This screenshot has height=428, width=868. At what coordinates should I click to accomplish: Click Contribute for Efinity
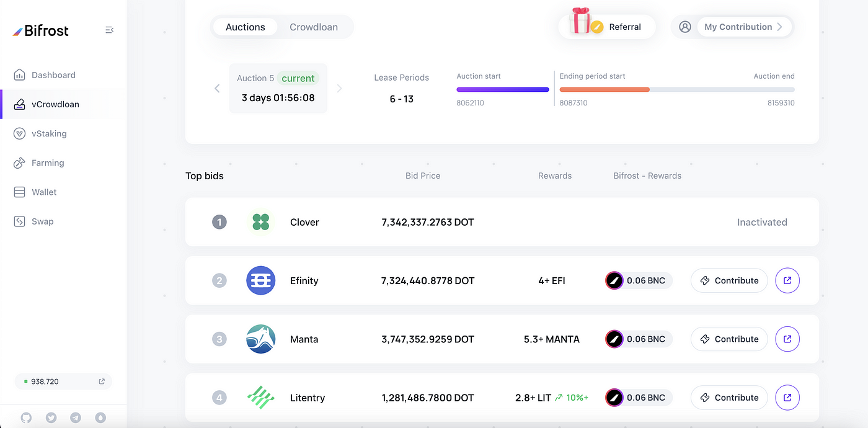(x=729, y=280)
